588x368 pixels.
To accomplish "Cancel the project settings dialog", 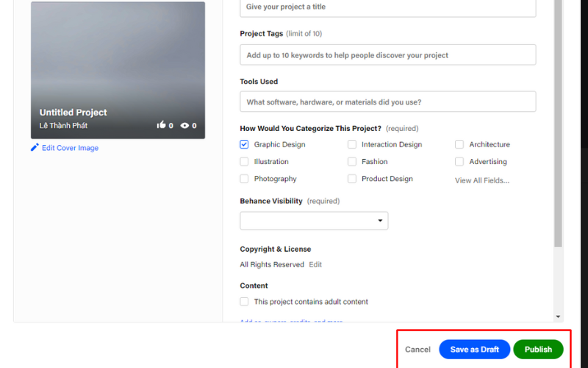I will (417, 349).
